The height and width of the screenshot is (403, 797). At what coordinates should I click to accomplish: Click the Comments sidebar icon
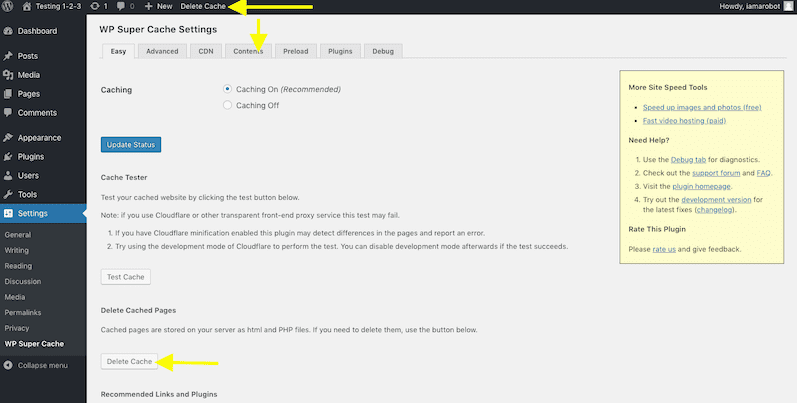[x=8, y=112]
